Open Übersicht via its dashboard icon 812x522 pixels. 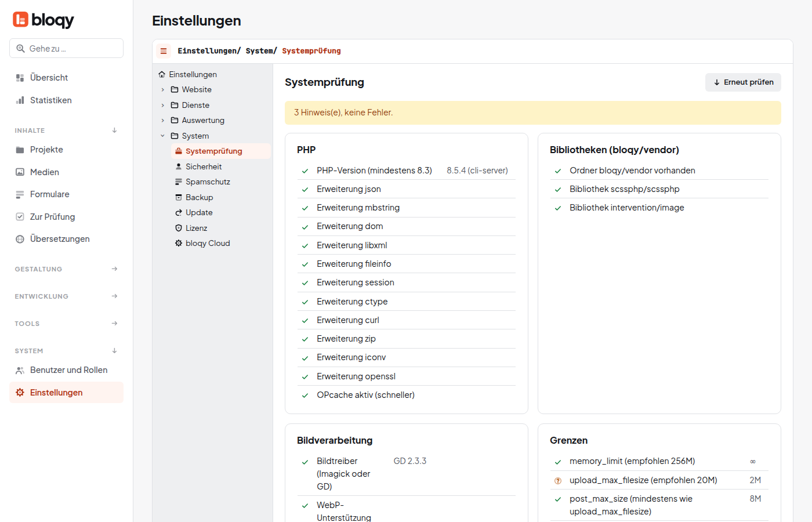[x=20, y=78]
